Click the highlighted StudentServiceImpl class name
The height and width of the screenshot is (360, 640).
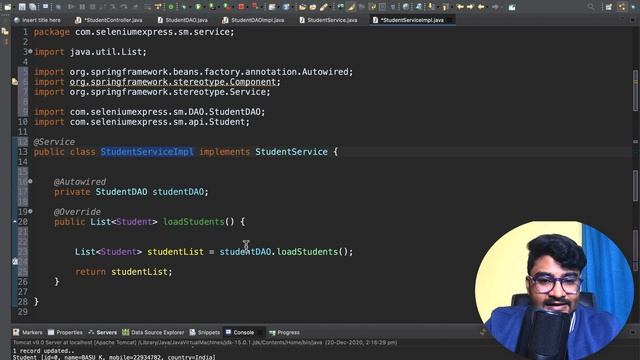coord(147,152)
